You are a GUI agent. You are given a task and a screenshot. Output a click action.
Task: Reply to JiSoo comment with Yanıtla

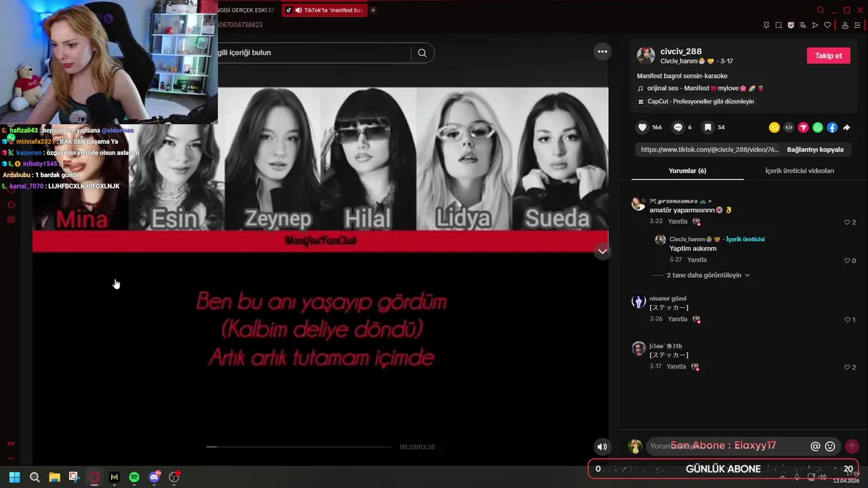pos(677,367)
